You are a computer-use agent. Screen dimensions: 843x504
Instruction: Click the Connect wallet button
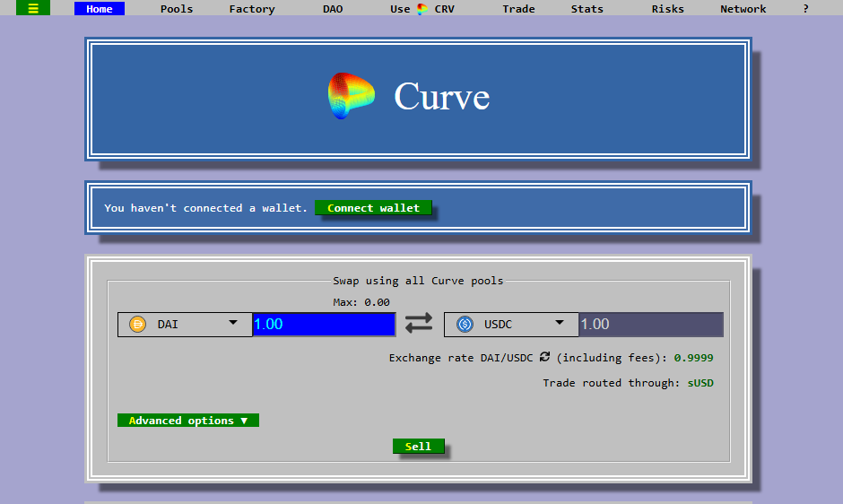click(x=373, y=208)
